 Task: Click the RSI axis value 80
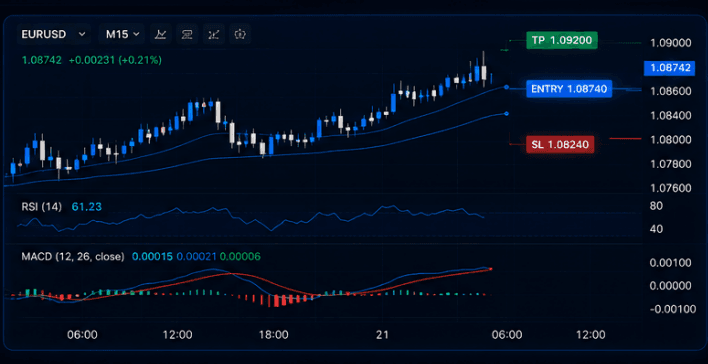[656, 206]
